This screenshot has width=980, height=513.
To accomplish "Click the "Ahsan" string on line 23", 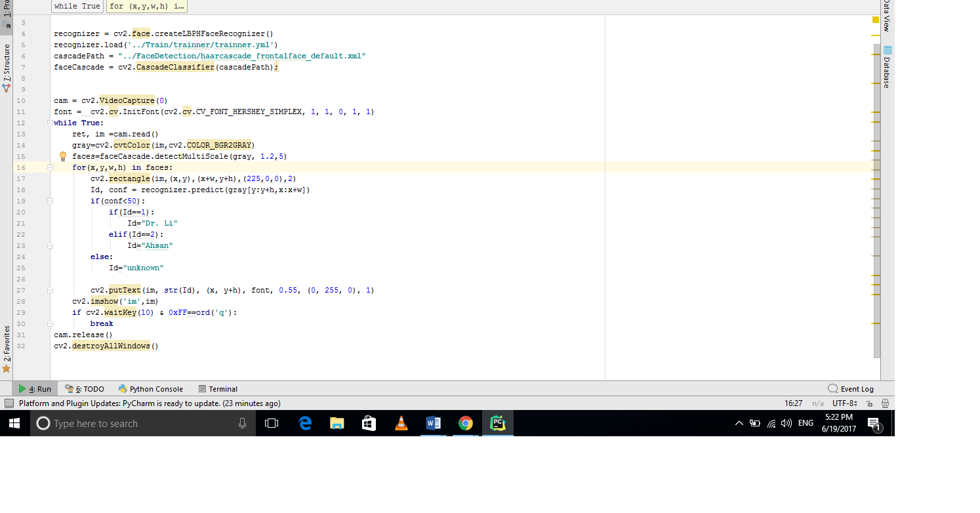I will click(x=159, y=245).
